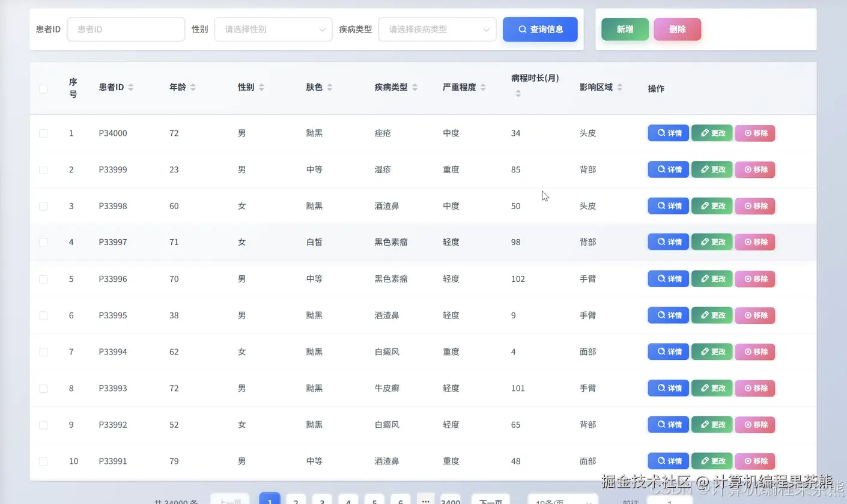Open the 10条/页 page size dropdown
Screen dimensions: 847x504
[561, 500]
